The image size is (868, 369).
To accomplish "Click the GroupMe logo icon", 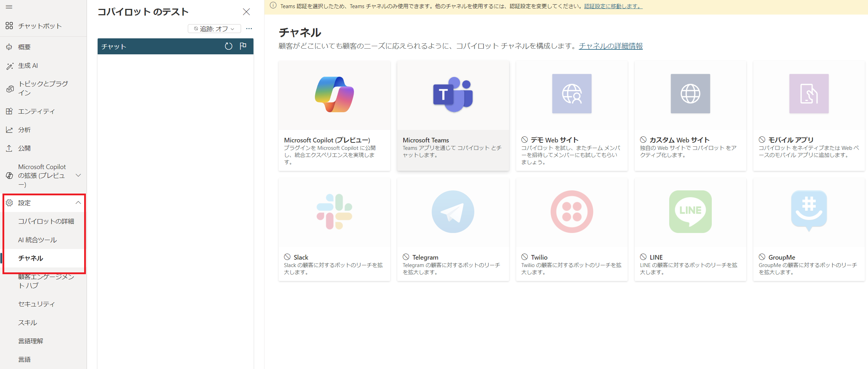I will coord(809,211).
